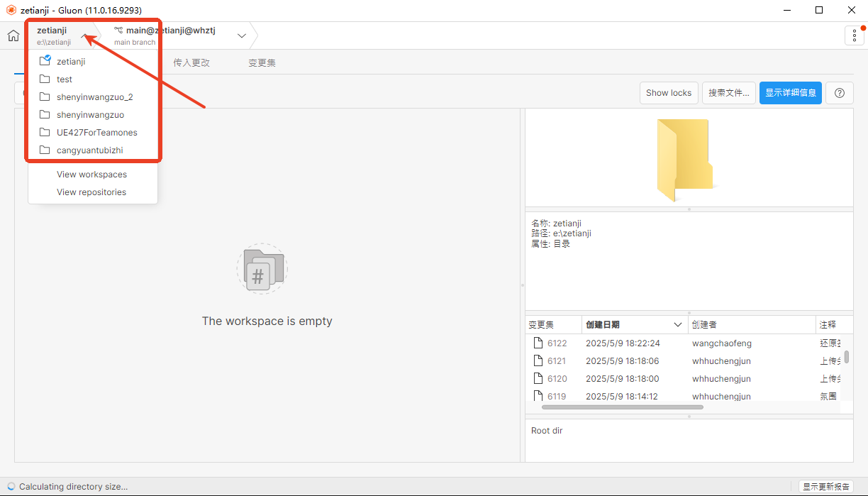Open the three-dot options menu
This screenshot has height=496, width=868.
(854, 35)
